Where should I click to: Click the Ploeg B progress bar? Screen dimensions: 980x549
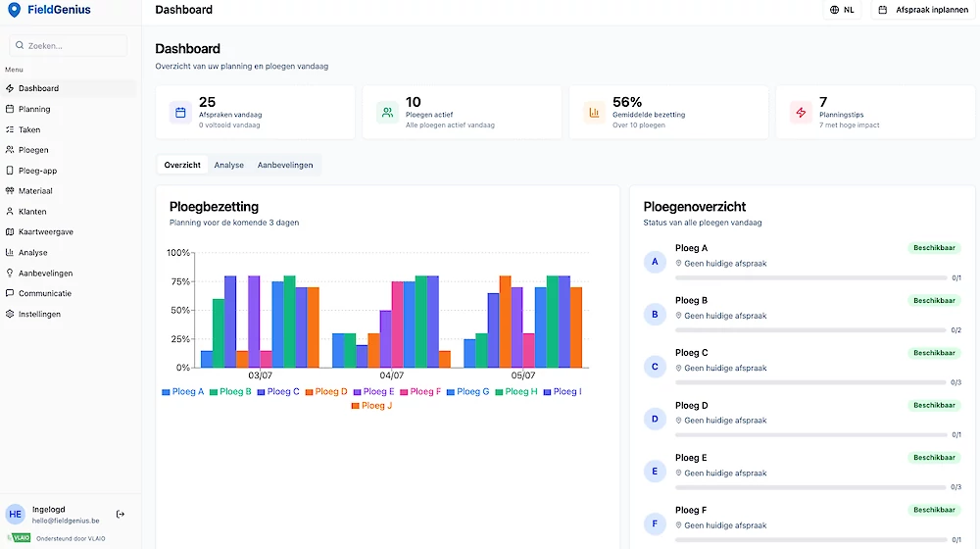point(810,330)
